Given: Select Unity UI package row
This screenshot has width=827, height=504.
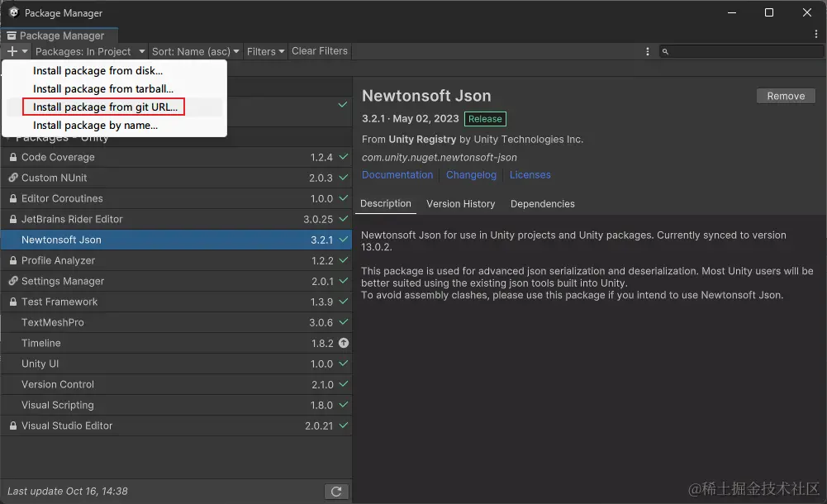Looking at the screenshot, I should pos(176,364).
